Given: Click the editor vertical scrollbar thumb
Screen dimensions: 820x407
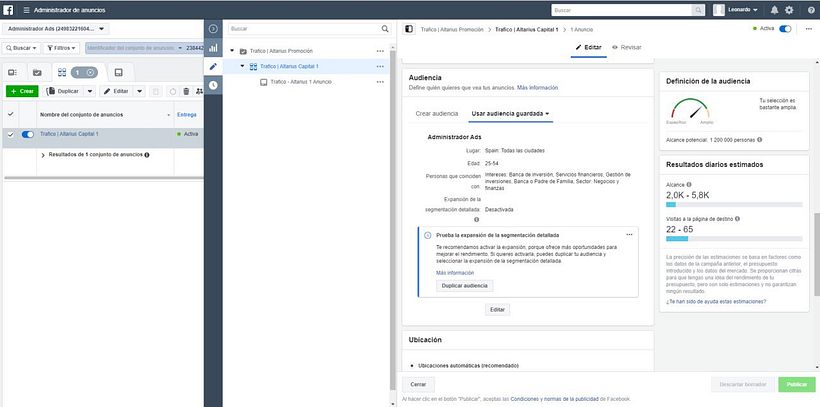Looking at the screenshot, I should (x=817, y=254).
